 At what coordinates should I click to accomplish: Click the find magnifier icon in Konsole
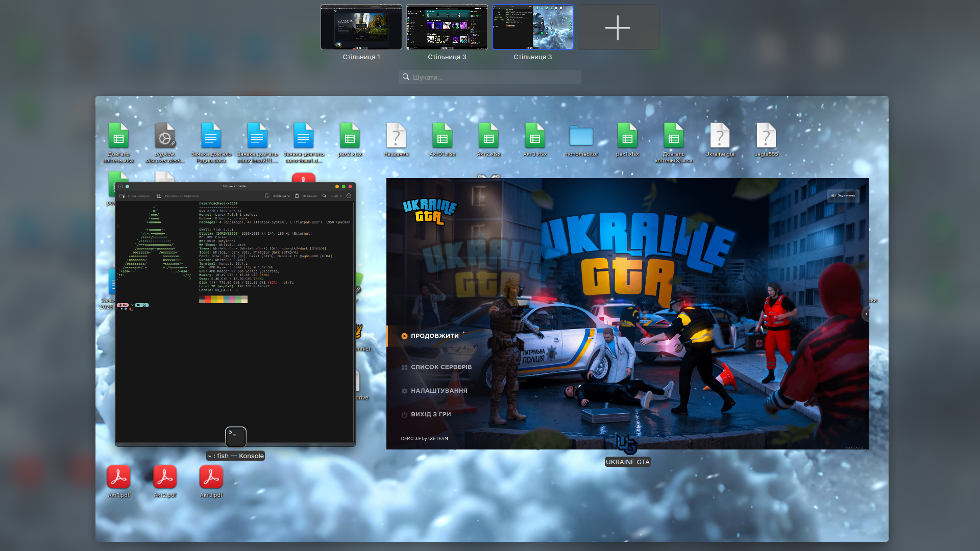tap(324, 196)
